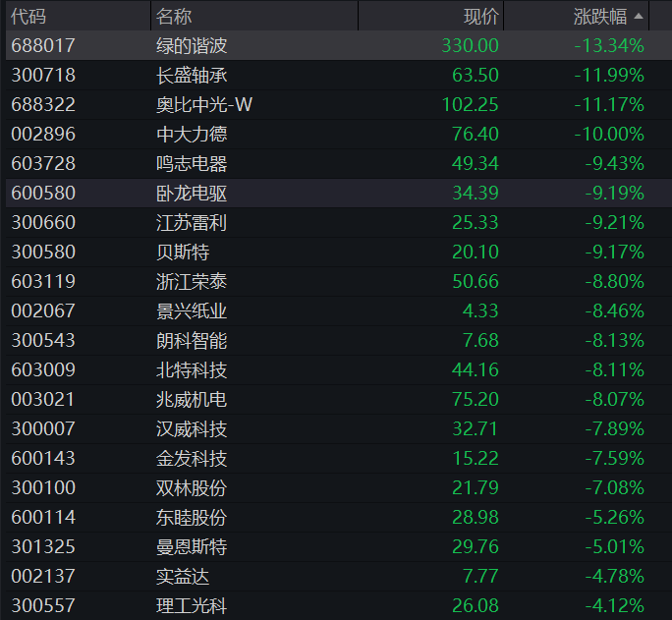Click the 代码 column header
The height and width of the screenshot is (620, 672).
28,17
